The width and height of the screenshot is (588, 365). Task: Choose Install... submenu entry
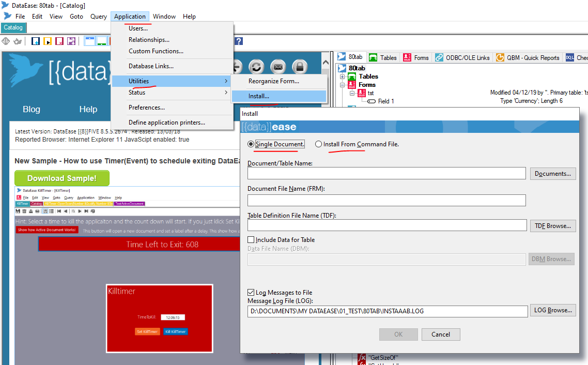coord(279,96)
